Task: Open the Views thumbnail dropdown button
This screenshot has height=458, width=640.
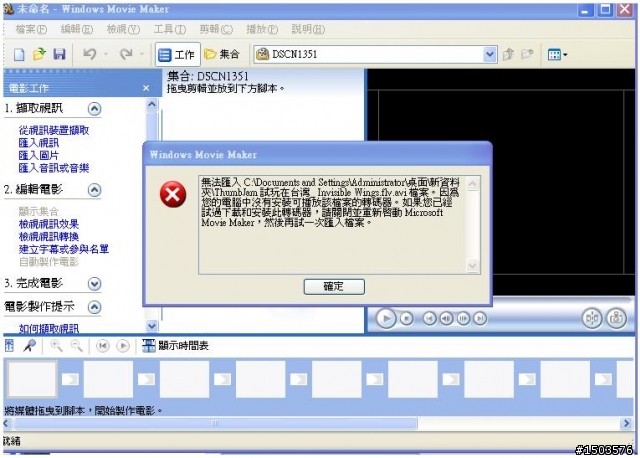Action: pos(557,55)
